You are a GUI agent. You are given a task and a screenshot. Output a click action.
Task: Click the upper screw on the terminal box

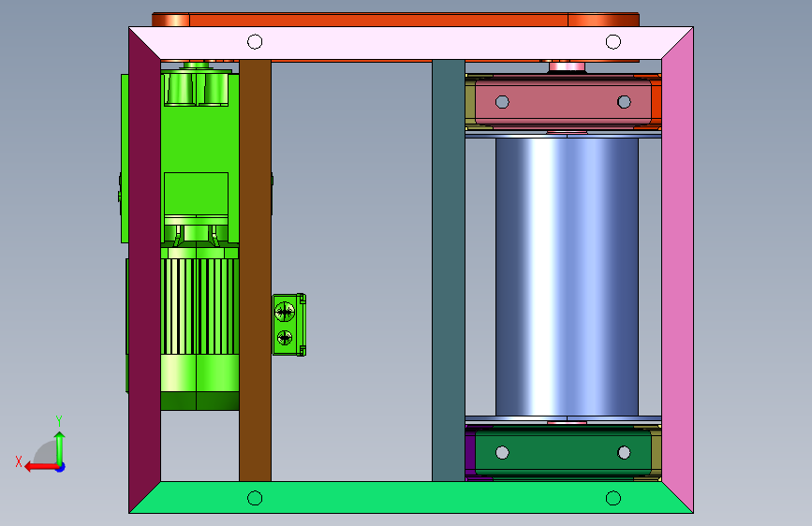pos(285,312)
